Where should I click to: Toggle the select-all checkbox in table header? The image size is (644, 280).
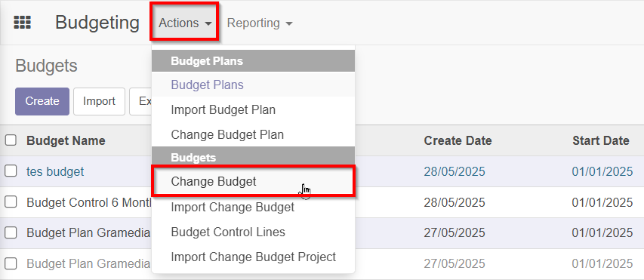tap(11, 140)
